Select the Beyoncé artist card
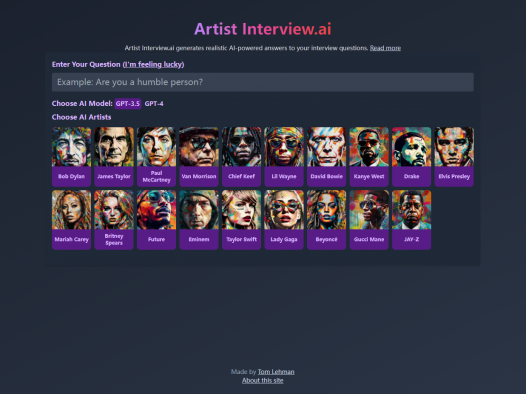526x394 pixels. click(x=326, y=220)
